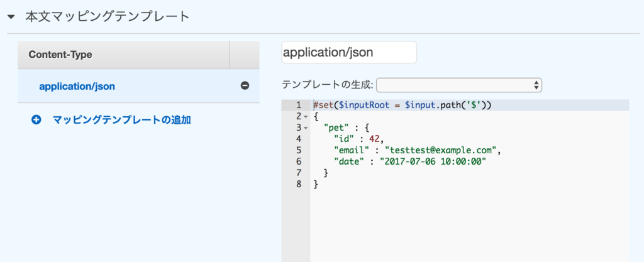Place cursor in the #set($inputRoot) line
The height and width of the screenshot is (262, 644).
401,105
